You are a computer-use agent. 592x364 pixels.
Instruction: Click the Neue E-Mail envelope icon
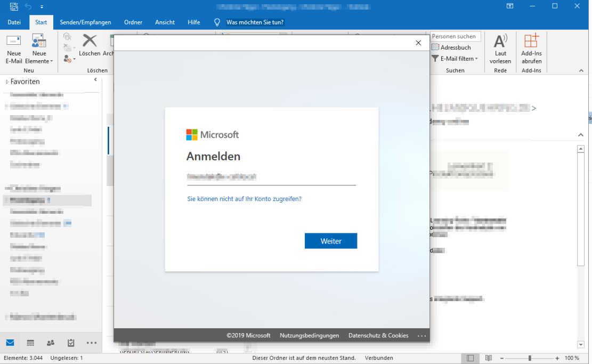14,41
